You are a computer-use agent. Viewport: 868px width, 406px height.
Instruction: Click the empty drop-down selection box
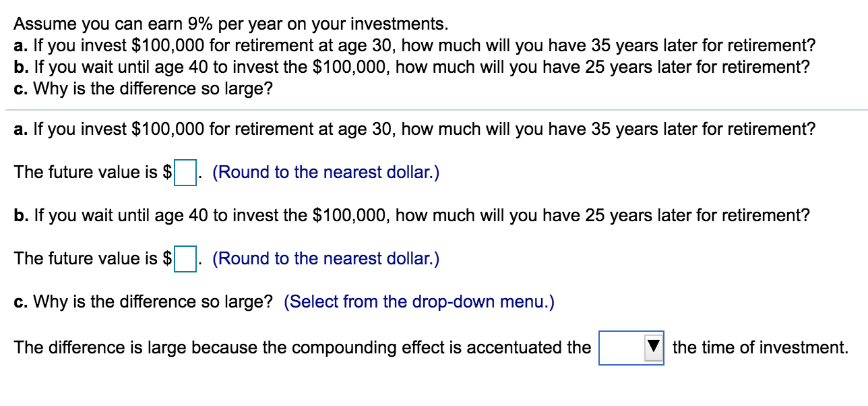(623, 347)
